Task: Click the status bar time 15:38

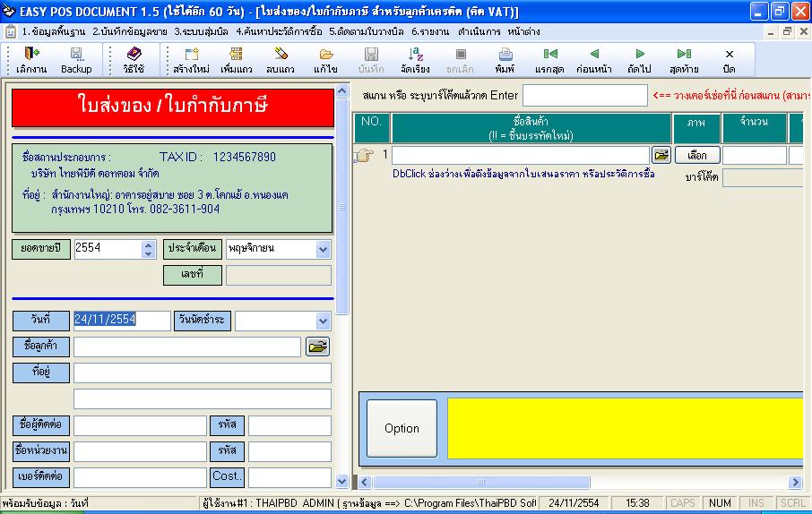Action: pos(637,503)
